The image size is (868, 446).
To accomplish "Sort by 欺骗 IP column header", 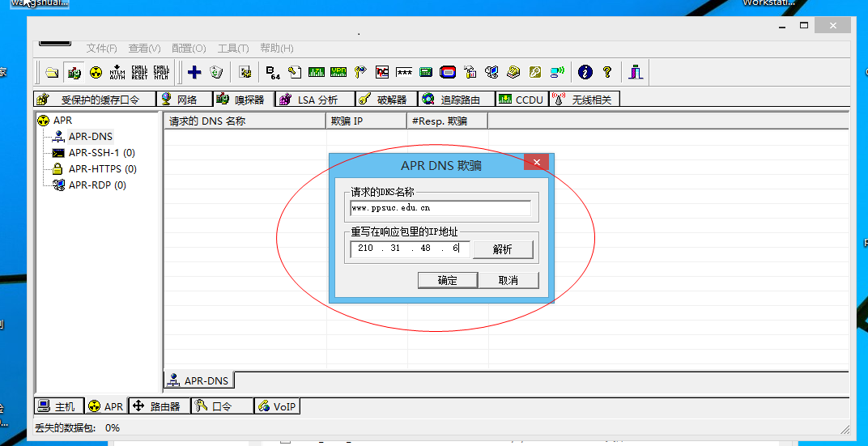I will (367, 121).
